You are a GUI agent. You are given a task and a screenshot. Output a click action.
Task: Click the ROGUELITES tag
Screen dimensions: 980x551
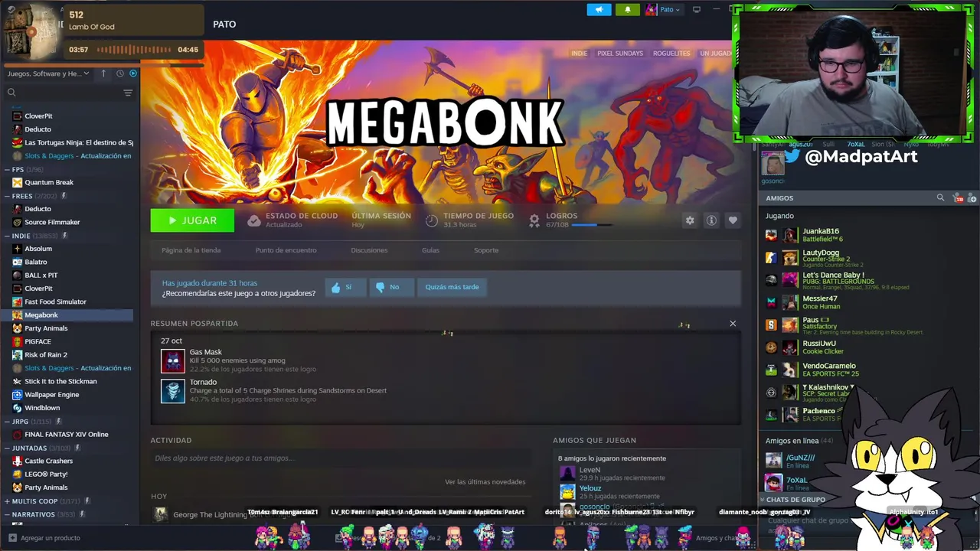click(671, 54)
